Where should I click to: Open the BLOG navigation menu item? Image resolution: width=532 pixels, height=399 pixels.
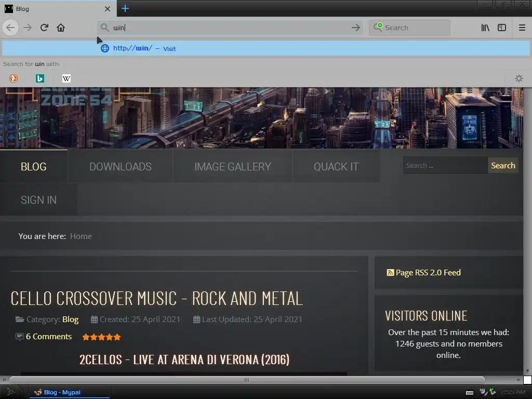point(34,167)
